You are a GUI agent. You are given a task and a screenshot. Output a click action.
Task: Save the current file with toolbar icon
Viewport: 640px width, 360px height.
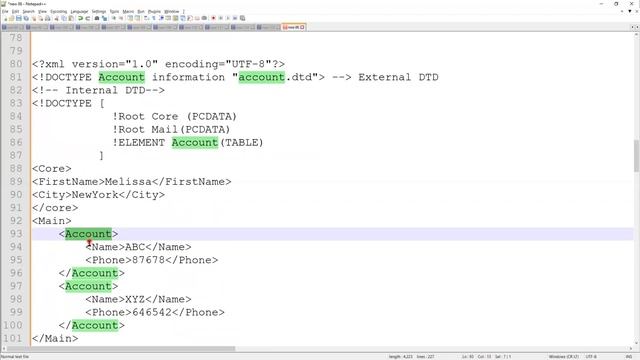pyautogui.click(x=19, y=18)
